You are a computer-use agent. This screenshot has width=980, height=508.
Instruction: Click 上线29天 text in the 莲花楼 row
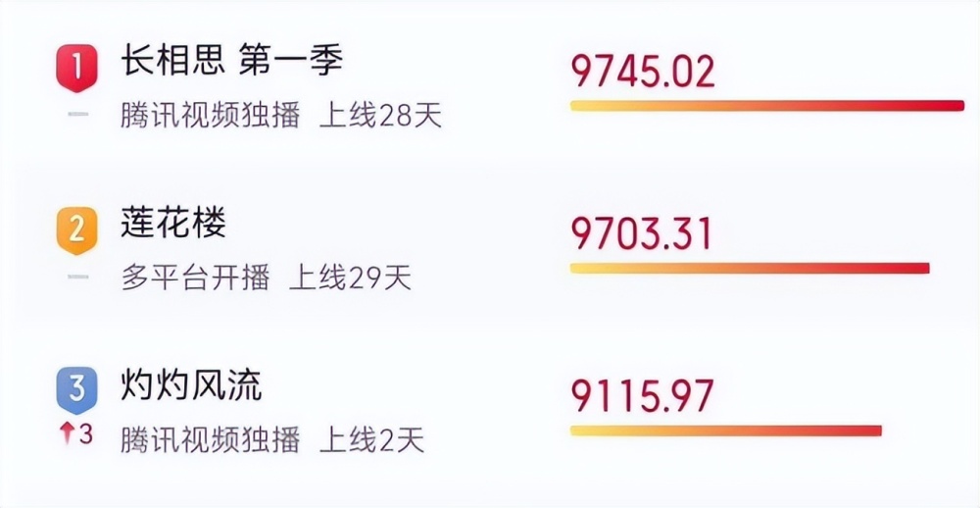[x=351, y=278]
